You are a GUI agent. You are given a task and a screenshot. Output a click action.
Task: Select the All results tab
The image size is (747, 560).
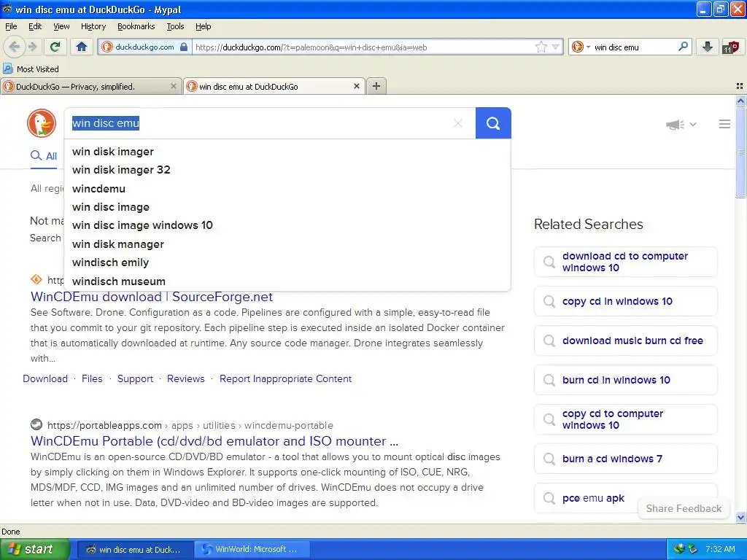coord(44,156)
